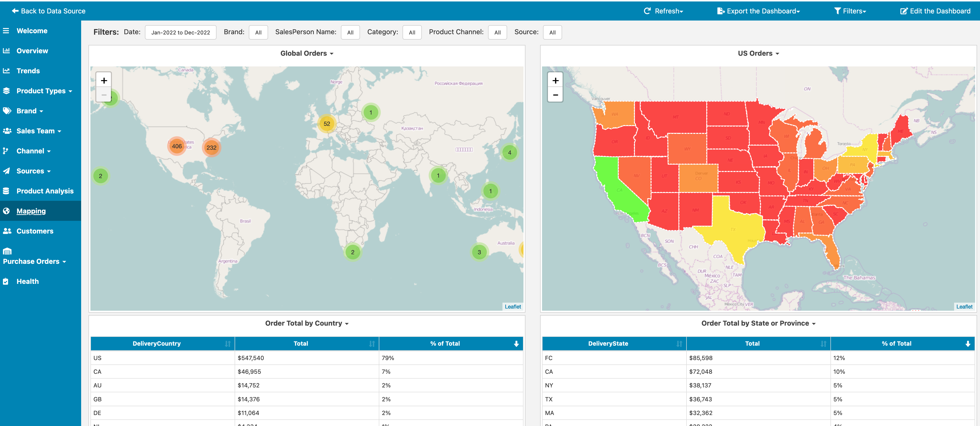This screenshot has height=426, width=980.
Task: Go to Product Analysis in sidebar
Action: tap(45, 191)
